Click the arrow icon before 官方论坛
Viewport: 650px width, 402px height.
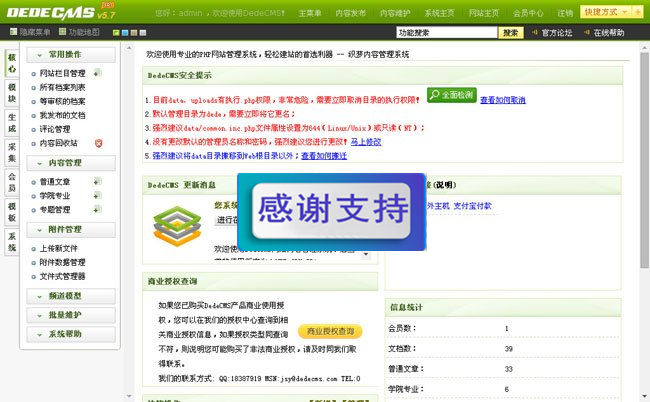pos(535,32)
